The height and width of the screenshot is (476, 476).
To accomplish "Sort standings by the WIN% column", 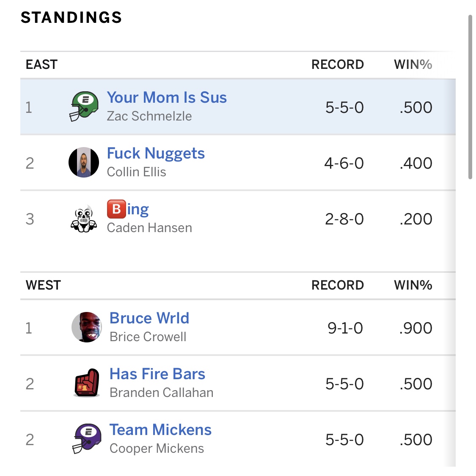I will 413,64.
